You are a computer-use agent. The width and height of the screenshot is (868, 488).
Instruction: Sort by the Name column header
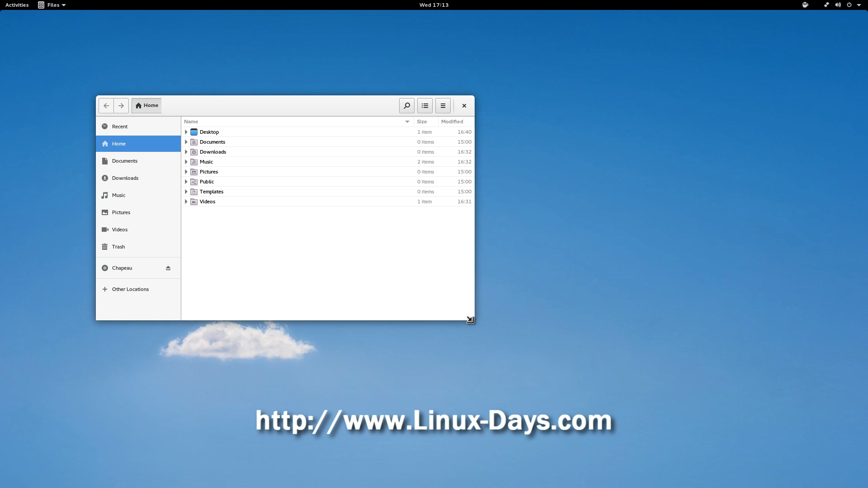[297, 122]
